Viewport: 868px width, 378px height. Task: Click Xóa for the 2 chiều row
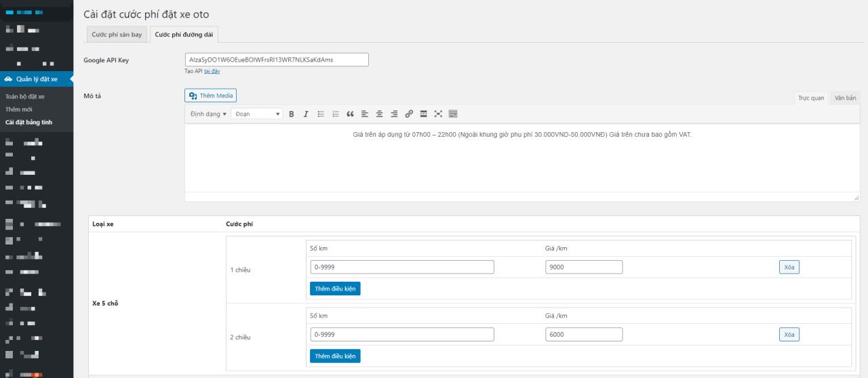pyautogui.click(x=789, y=335)
